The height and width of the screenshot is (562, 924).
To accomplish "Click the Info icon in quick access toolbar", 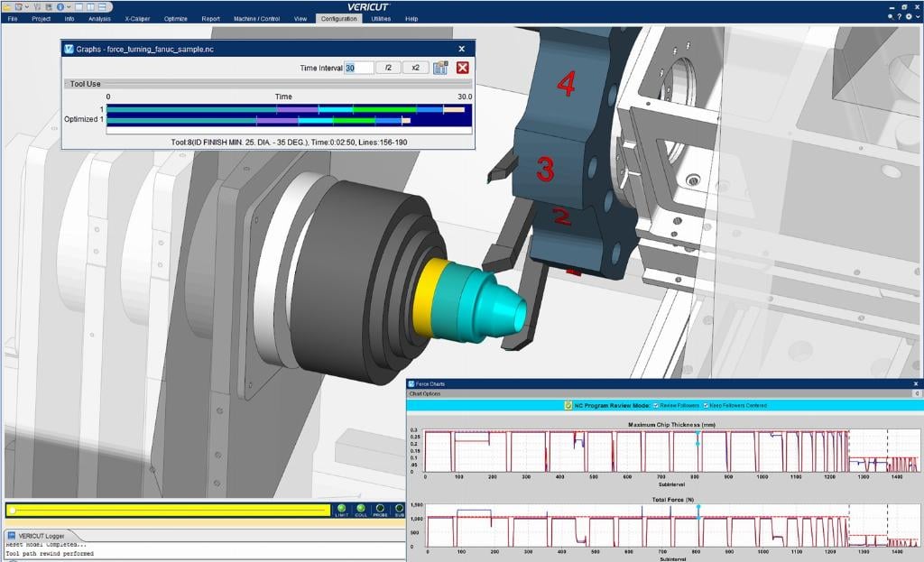I will [60, 5].
